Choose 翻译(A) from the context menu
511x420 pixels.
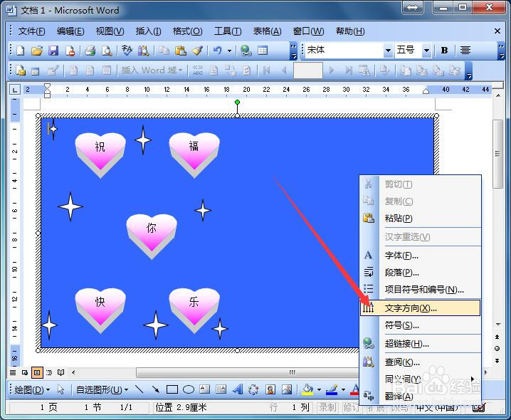(x=420, y=396)
